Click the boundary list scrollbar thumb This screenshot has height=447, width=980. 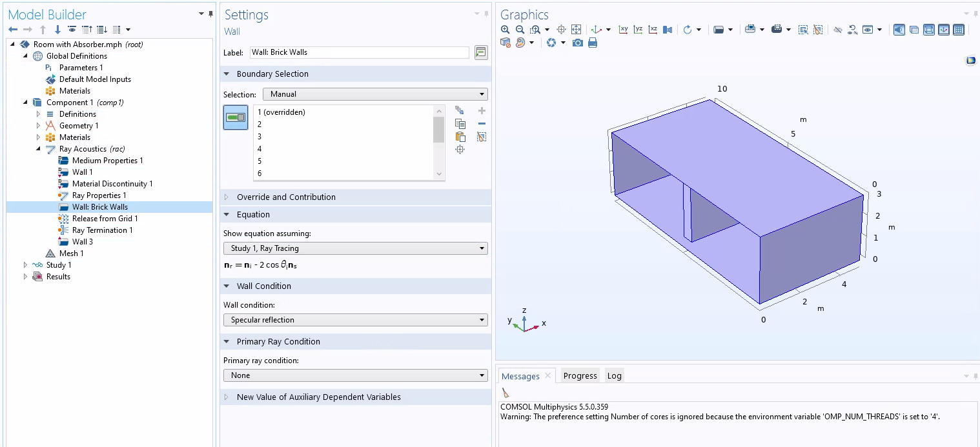tap(438, 130)
